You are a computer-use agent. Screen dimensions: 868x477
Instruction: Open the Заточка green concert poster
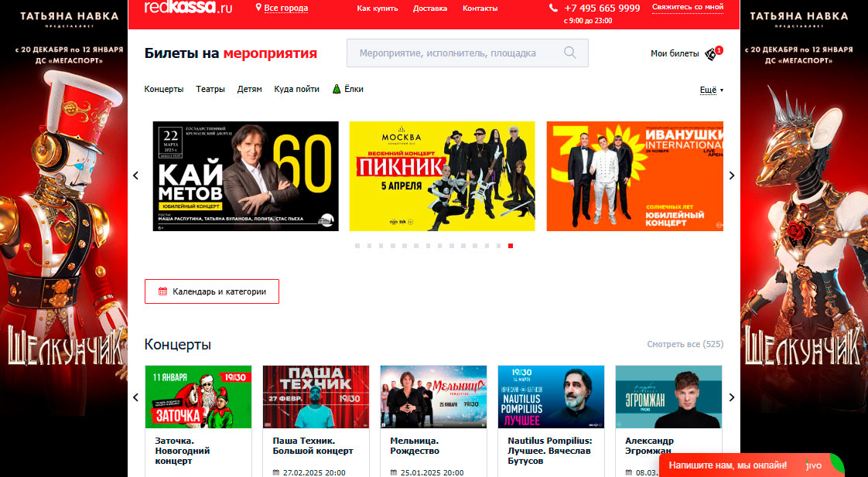pyautogui.click(x=198, y=397)
